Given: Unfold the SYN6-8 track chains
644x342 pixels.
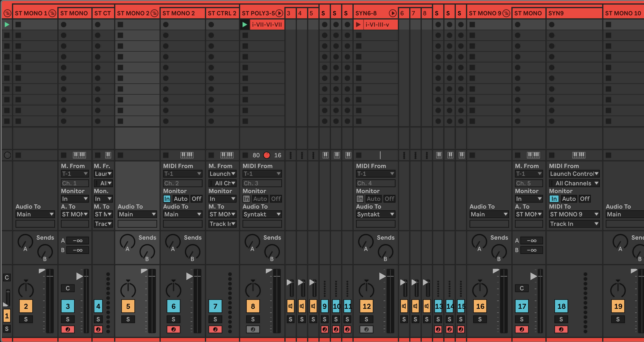Looking at the screenshot, I should (393, 13).
